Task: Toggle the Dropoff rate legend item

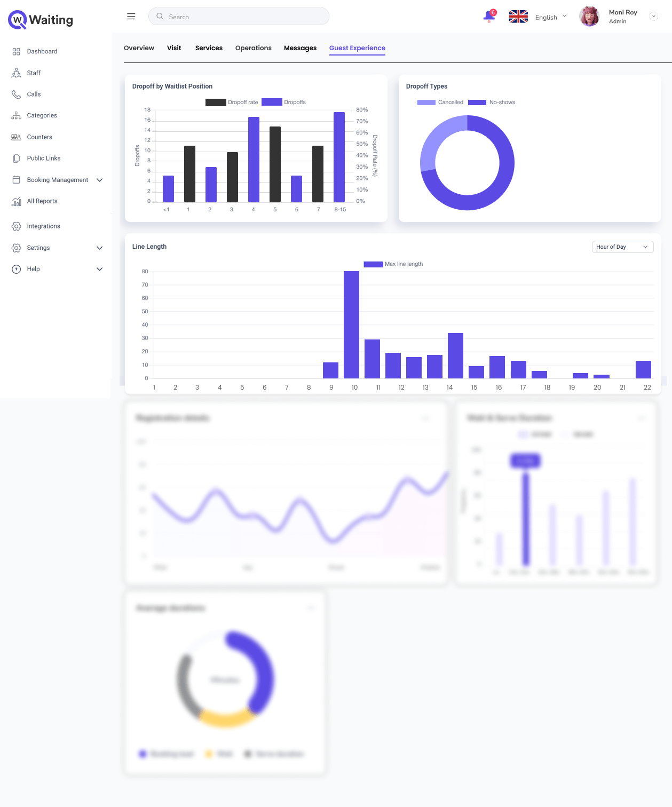Action: [x=232, y=102]
